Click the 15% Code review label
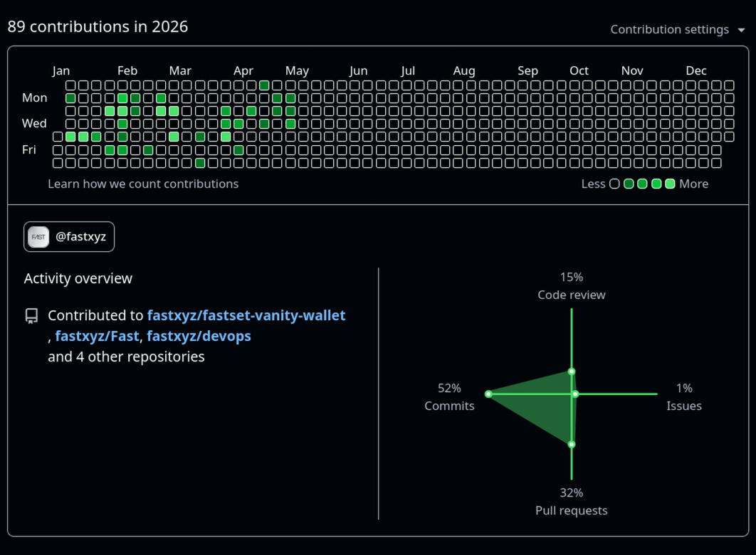Viewport: 756px width, 555px height. click(572, 286)
